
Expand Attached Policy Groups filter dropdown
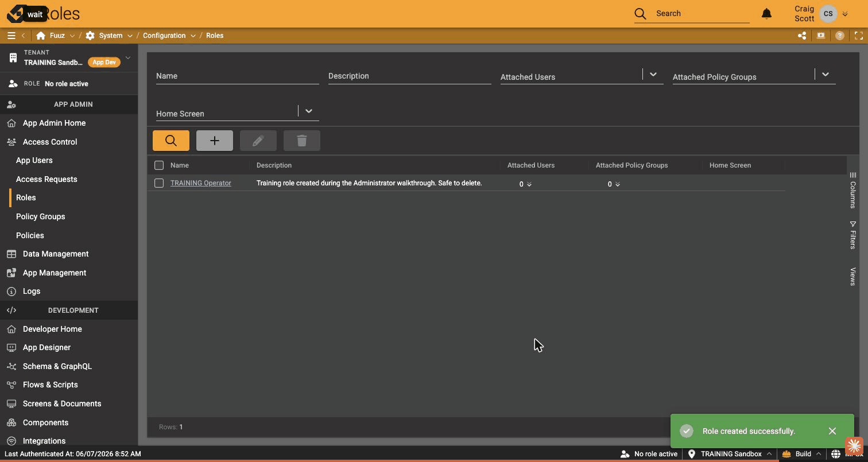pos(825,75)
